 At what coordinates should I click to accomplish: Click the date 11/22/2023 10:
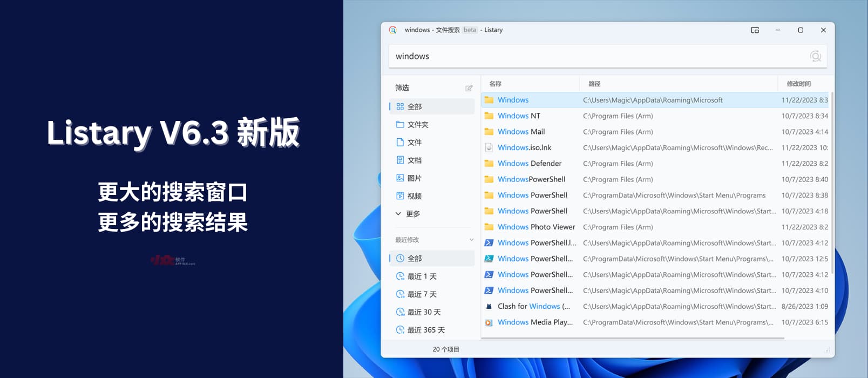pyautogui.click(x=805, y=147)
